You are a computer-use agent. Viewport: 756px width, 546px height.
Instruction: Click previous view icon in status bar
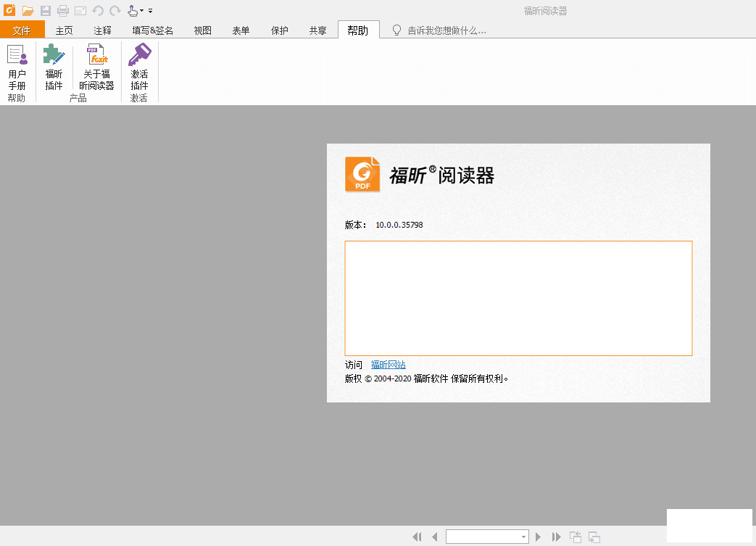(x=576, y=537)
